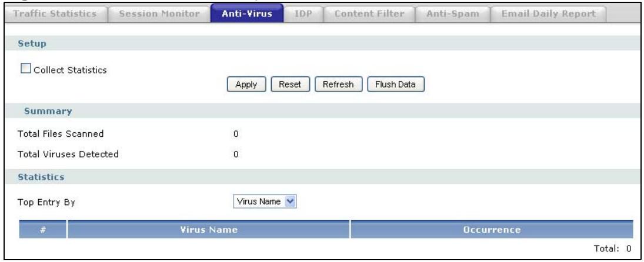Screen dimensions: 644x262
Task: Click the Collect Statistics label text
Action: point(71,70)
